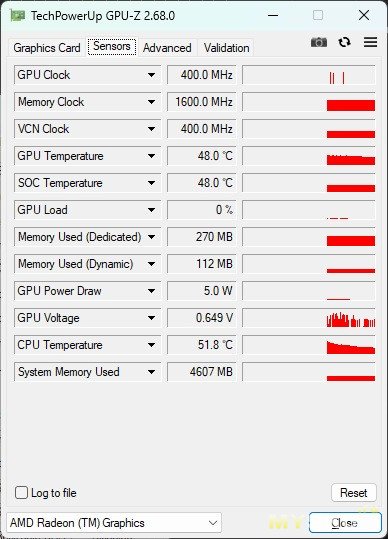Expand the GPU Clock sensor dropdown
The image size is (388, 539).
[x=151, y=75]
